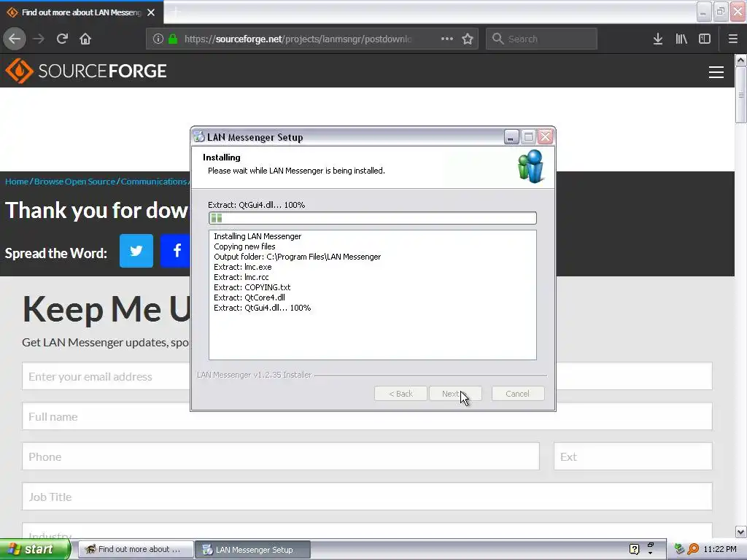Viewport: 747px width, 560px height.
Task: Cancel the LAN Messenger installation
Action: [x=518, y=394]
